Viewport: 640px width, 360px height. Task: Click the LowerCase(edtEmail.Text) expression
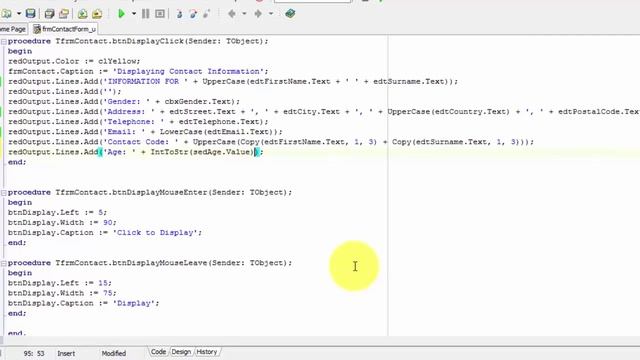point(216,132)
